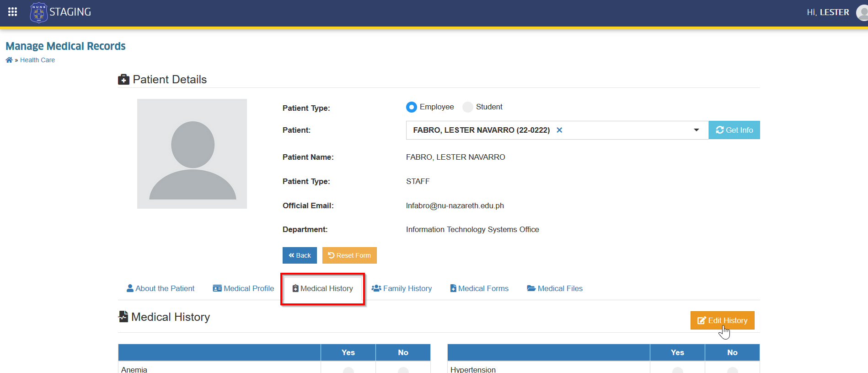This screenshot has width=868, height=373.
Task: Click the home breadcrumb icon
Action: tap(9, 60)
